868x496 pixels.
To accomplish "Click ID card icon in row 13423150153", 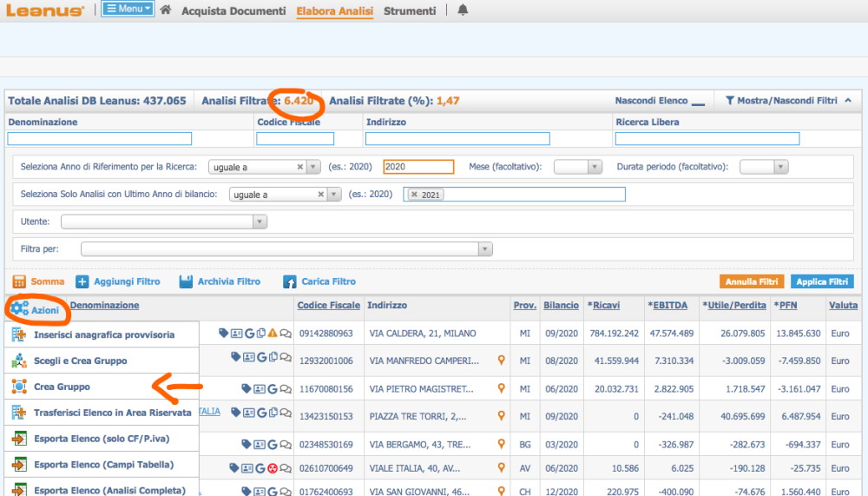I will click(248, 413).
